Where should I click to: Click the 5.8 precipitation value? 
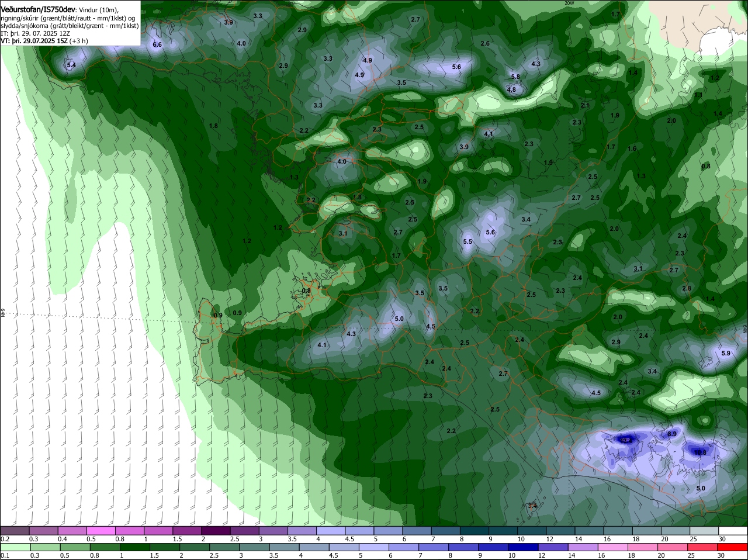[515, 77]
